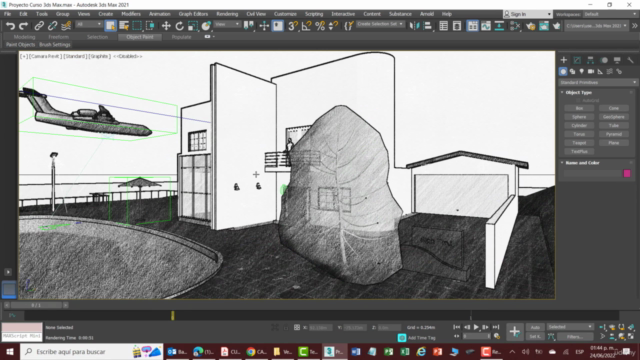Screen dimensions: 640x360
Task: Toggle the Angle Snap button
Action: pos(306,26)
